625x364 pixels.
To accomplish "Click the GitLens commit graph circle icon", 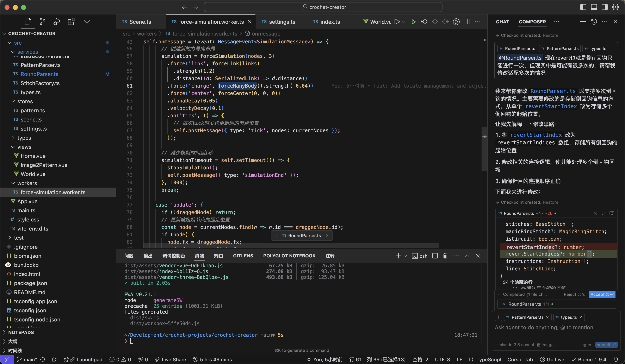I will tap(456, 22).
